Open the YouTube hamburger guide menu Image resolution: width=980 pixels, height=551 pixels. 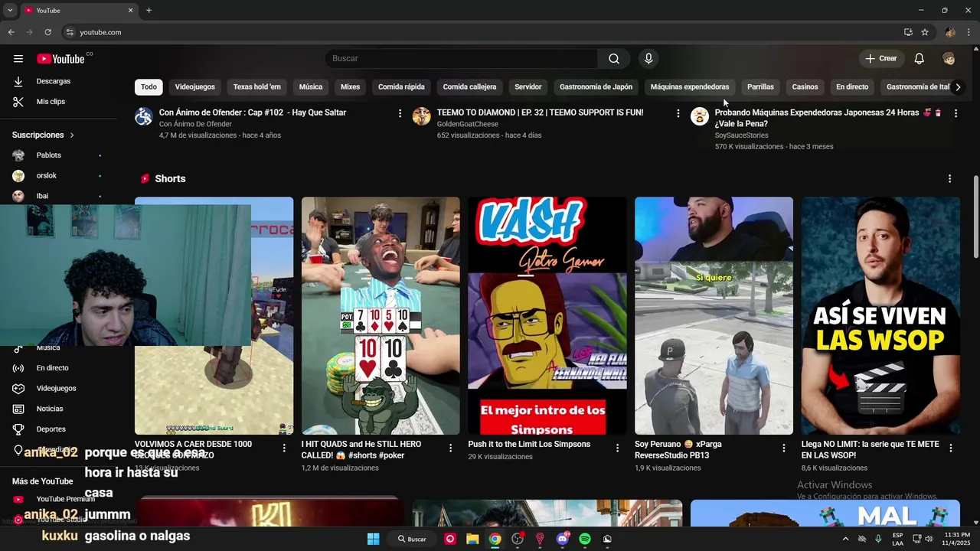pyautogui.click(x=18, y=59)
